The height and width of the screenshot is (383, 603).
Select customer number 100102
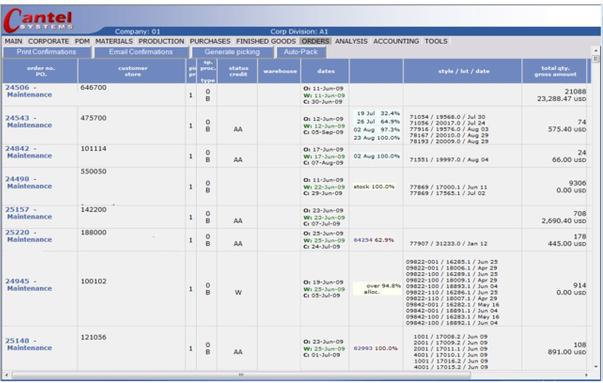(93, 281)
